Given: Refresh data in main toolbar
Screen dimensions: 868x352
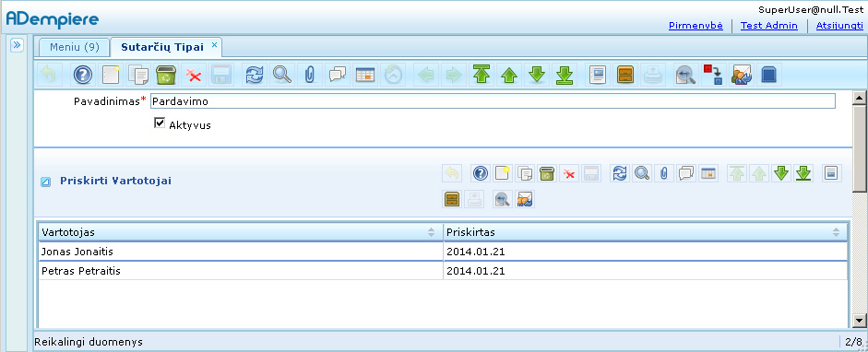Looking at the screenshot, I should [x=254, y=75].
